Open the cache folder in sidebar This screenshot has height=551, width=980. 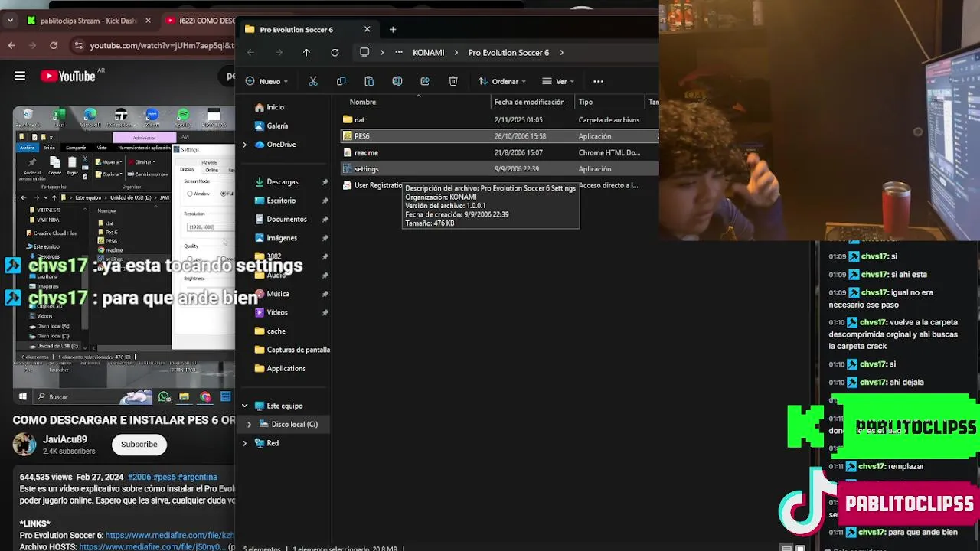click(276, 331)
